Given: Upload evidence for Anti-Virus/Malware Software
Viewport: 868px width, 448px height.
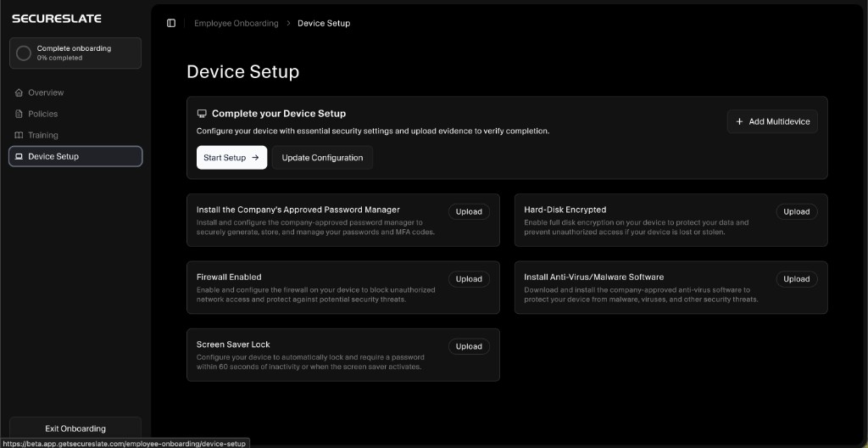Looking at the screenshot, I should click(x=797, y=279).
